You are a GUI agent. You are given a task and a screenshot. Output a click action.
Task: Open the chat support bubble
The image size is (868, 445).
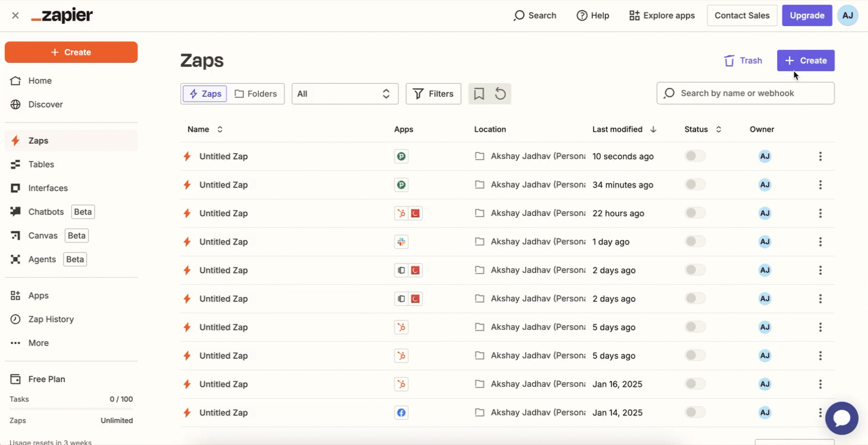pos(842,418)
